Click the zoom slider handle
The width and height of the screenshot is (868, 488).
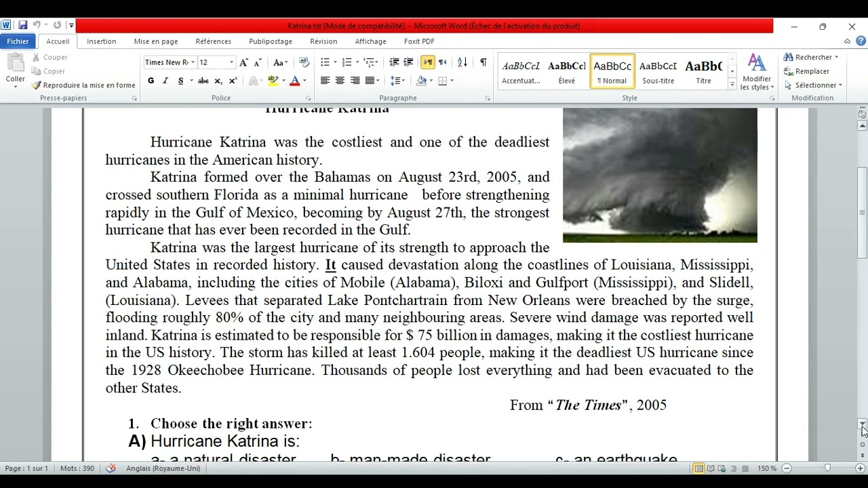(827, 468)
